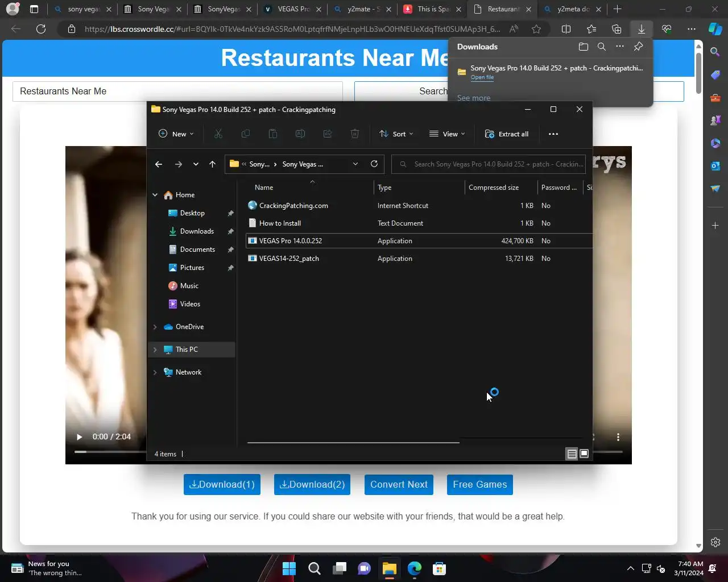Click the Restaurants Near Me input field
Image resolution: width=728 pixels, height=582 pixels.
(177, 92)
